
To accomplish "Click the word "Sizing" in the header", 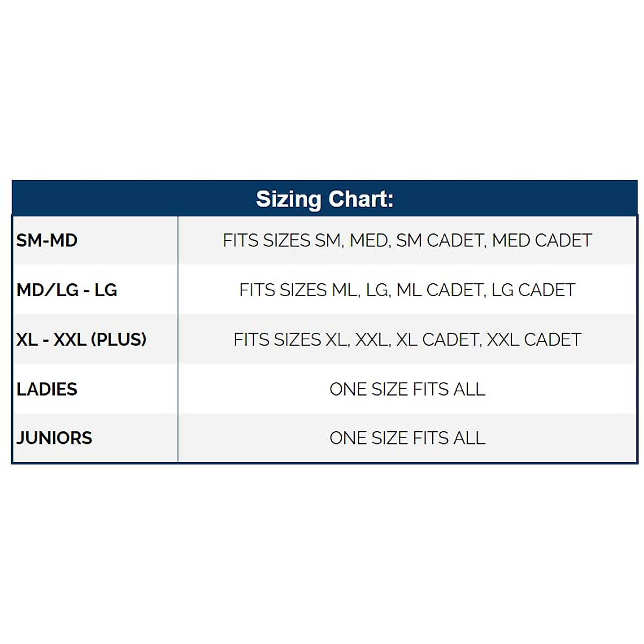I will coord(289,200).
